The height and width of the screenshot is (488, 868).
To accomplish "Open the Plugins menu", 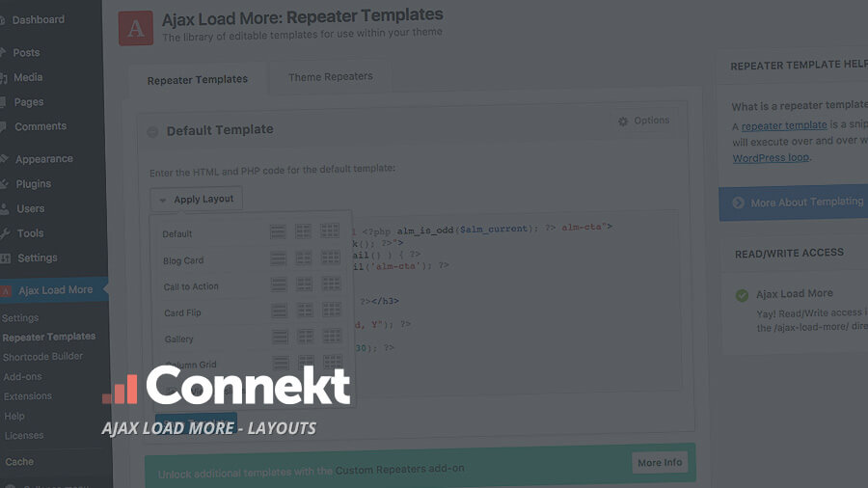I will (x=33, y=183).
